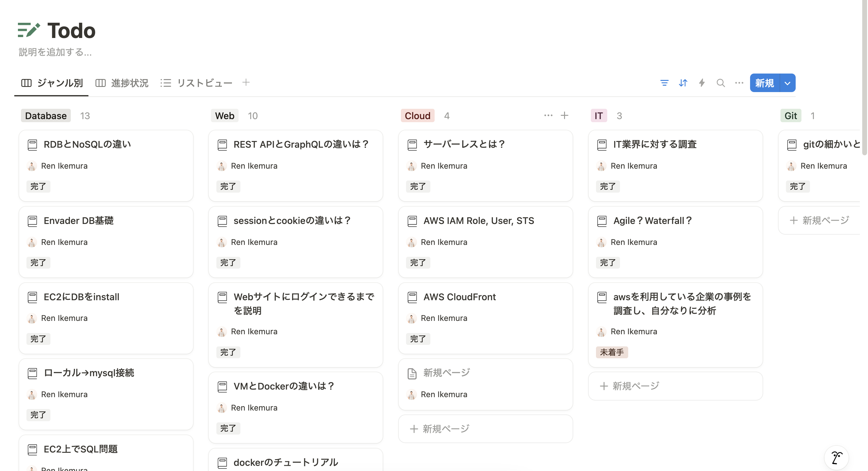Image resolution: width=868 pixels, height=471 pixels.
Task: Open the view options ellipsis menu
Action: [739, 83]
